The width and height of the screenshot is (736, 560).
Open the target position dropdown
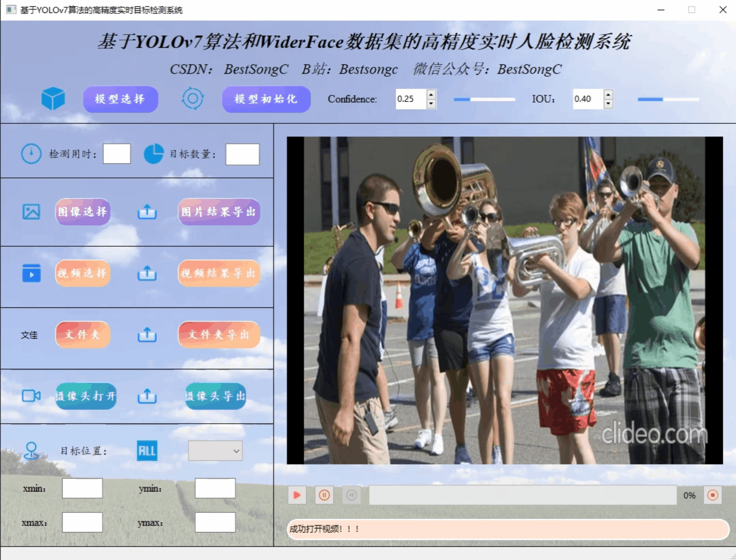[x=215, y=451]
